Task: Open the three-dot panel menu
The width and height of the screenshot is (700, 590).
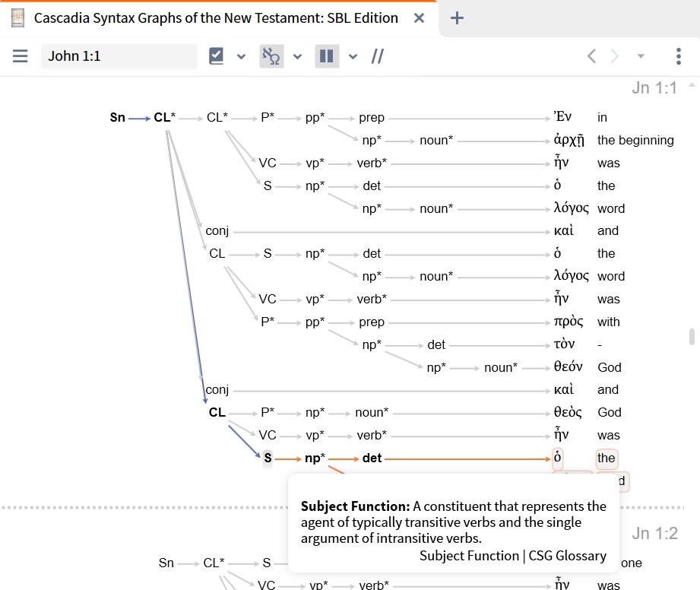Action: pyautogui.click(x=679, y=56)
